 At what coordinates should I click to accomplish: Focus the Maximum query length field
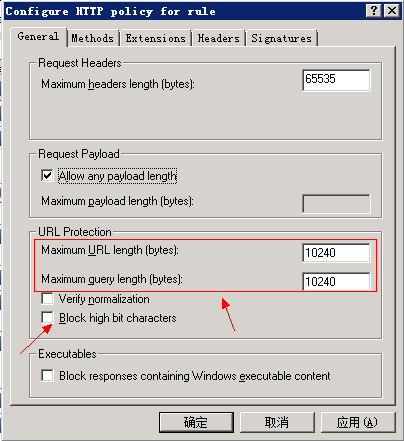336,281
